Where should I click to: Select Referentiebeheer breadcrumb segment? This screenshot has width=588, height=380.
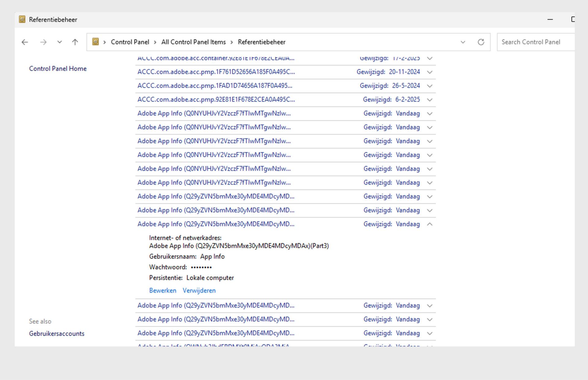(262, 42)
